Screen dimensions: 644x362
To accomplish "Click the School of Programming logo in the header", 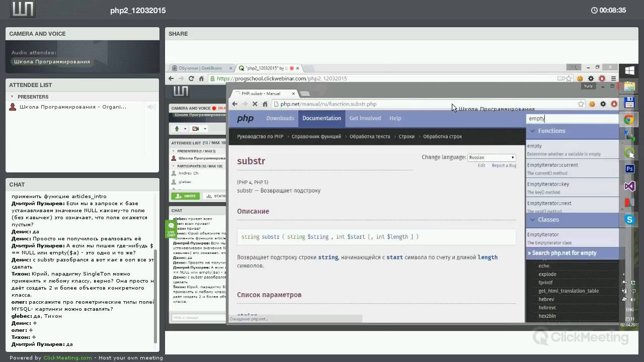I will pyautogui.click(x=23, y=9).
